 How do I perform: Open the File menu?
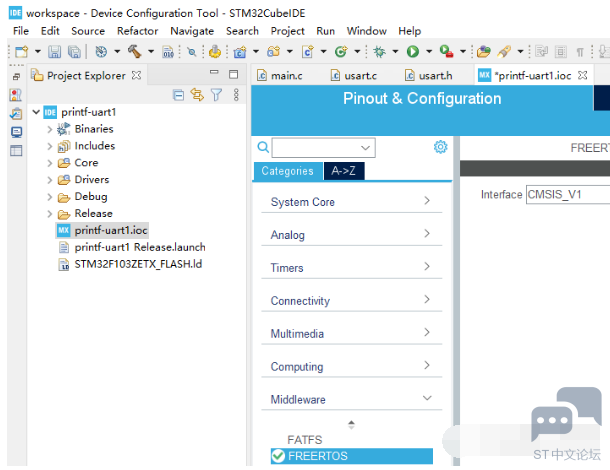point(21,31)
